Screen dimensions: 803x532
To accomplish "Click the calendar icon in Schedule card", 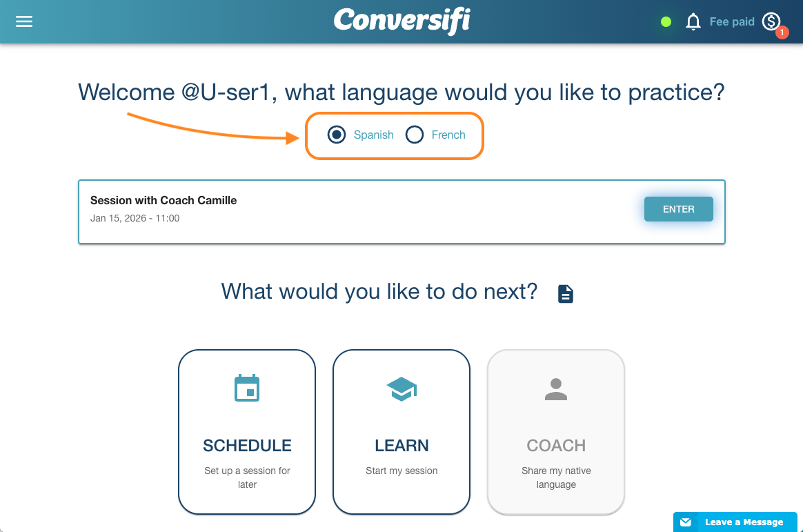I will (247, 388).
